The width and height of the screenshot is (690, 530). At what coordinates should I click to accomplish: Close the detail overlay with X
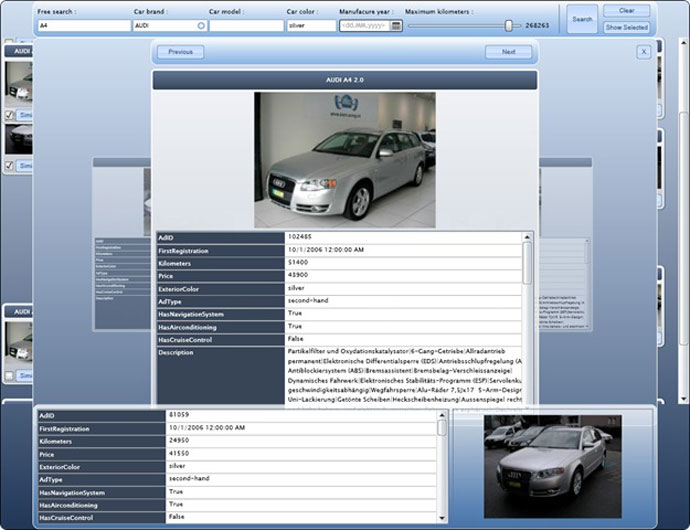[643, 51]
